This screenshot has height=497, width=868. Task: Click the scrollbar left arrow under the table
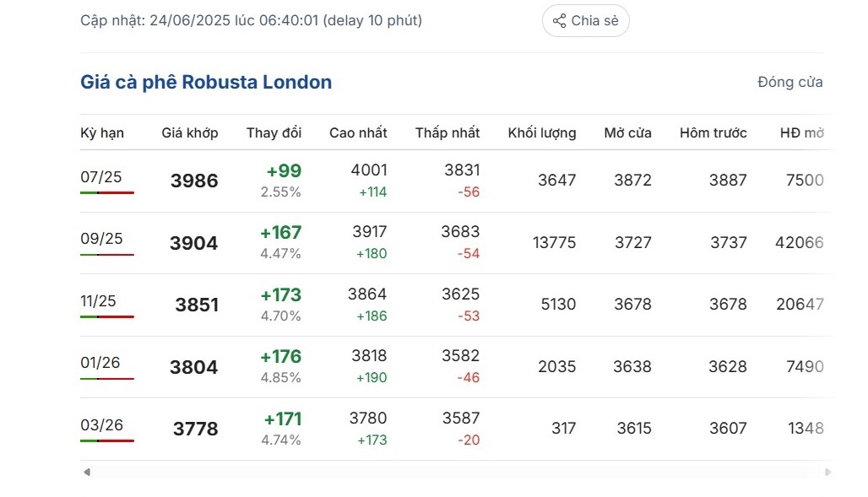pos(87,472)
